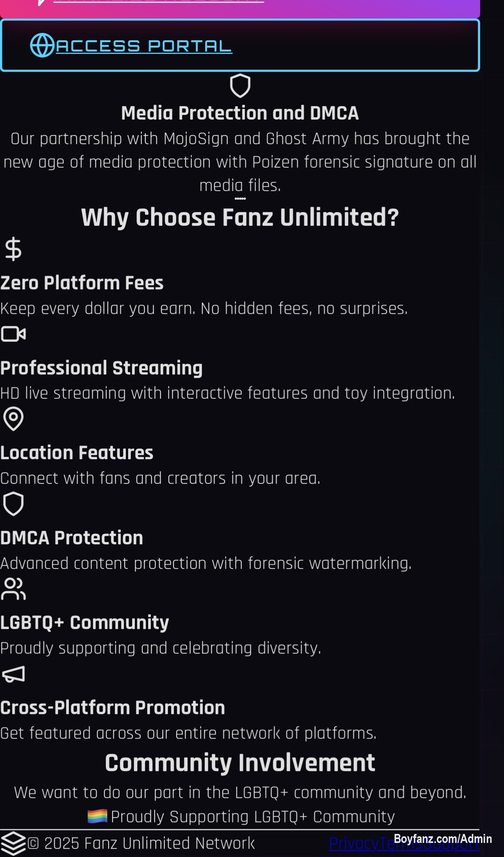Click the Cross-Platform Promotion heading
This screenshot has width=504, height=857.
coord(113,708)
